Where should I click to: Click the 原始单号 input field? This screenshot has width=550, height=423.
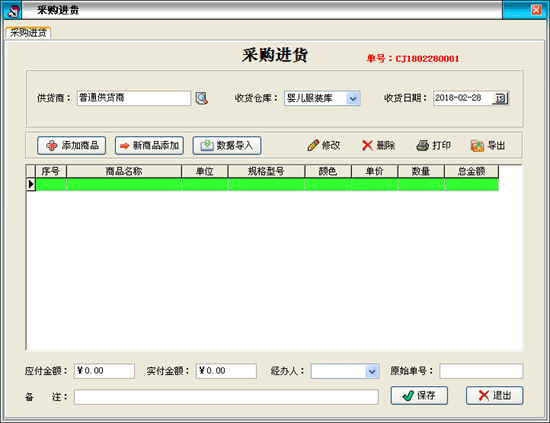[481, 371]
